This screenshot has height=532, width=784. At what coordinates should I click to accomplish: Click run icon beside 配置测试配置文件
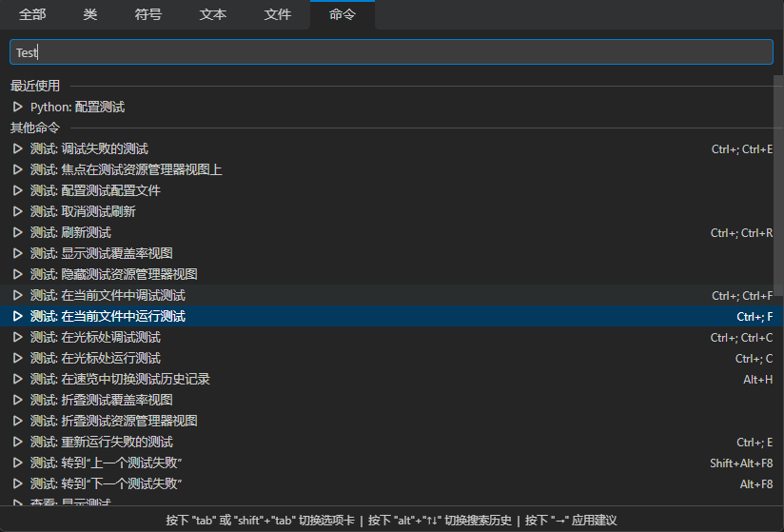tap(17, 190)
